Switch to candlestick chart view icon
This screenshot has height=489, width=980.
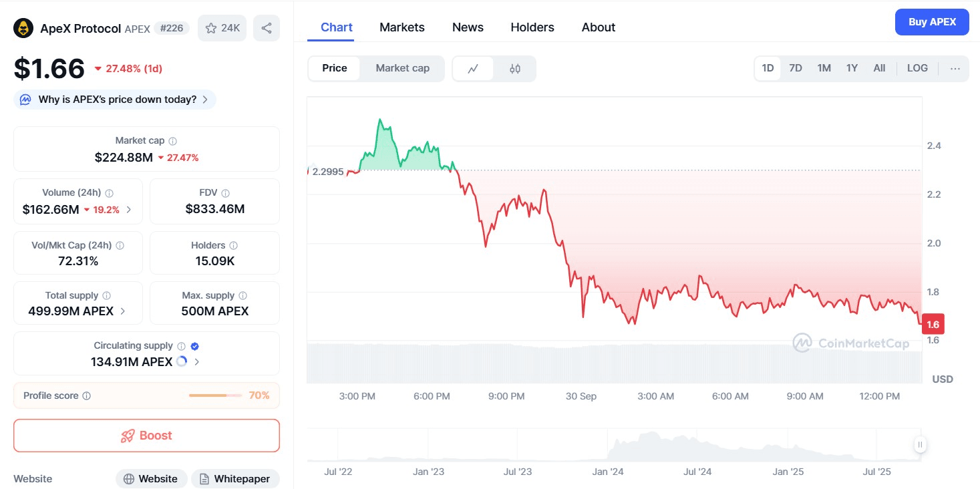coord(514,68)
